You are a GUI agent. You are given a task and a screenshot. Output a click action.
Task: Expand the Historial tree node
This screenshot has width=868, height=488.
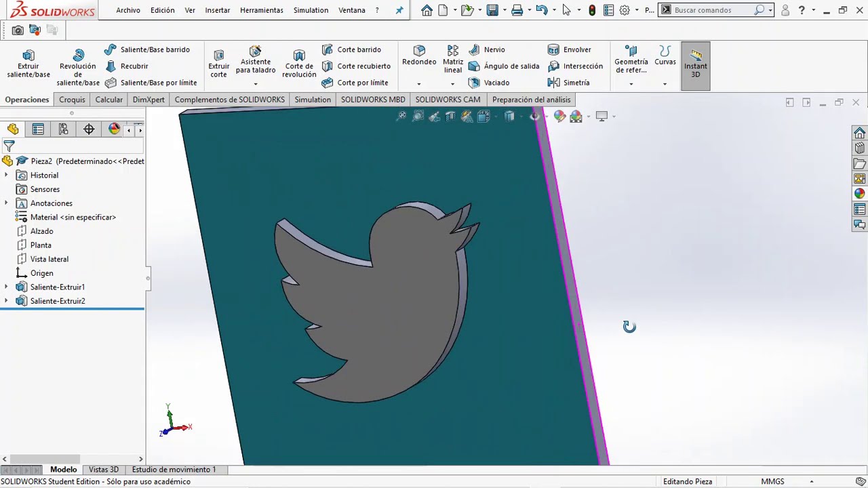coord(6,175)
